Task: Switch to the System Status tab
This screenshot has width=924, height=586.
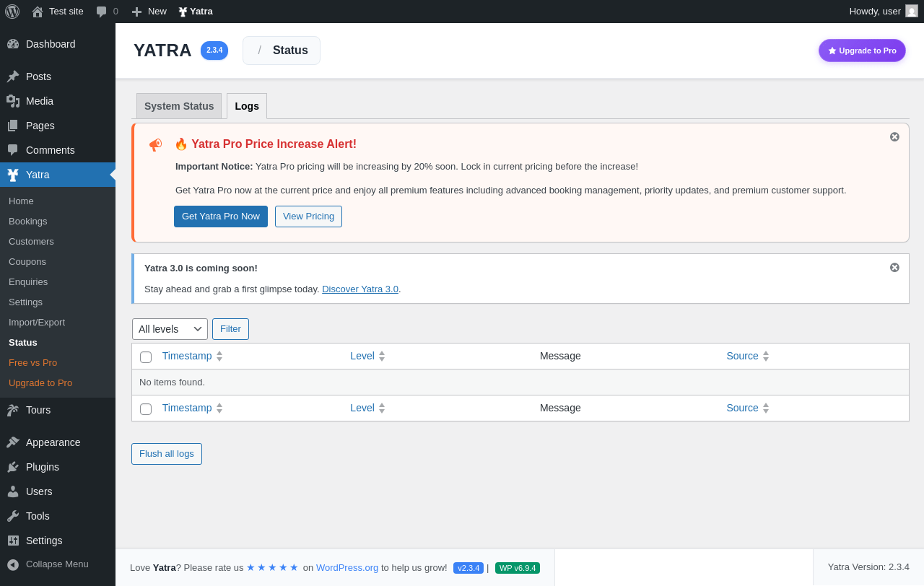Action: click(179, 106)
